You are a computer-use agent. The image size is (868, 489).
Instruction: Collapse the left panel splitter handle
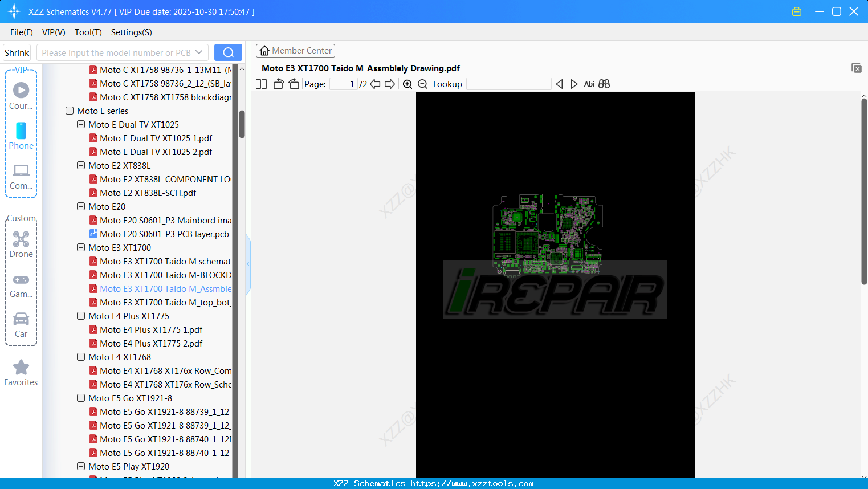(x=248, y=263)
